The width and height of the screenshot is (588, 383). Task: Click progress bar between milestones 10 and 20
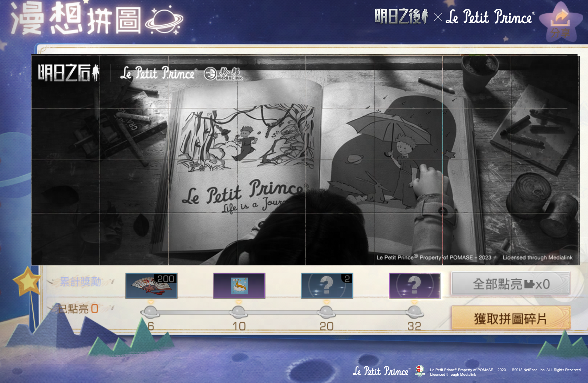282,313
